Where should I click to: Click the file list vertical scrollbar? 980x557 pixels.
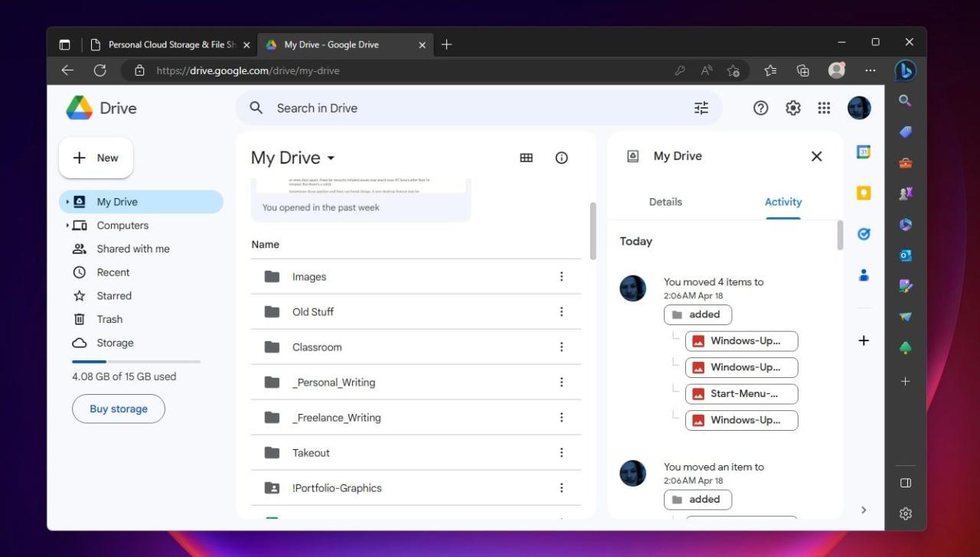click(593, 230)
